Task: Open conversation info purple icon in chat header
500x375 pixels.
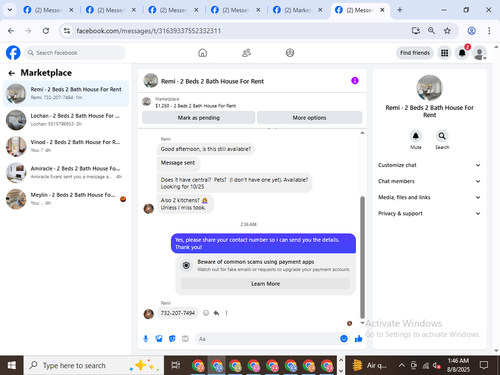Action: tap(355, 81)
